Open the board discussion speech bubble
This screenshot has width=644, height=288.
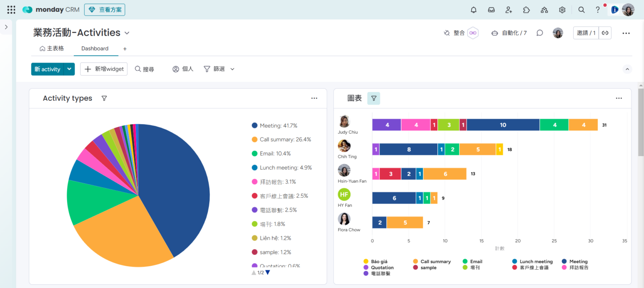540,33
